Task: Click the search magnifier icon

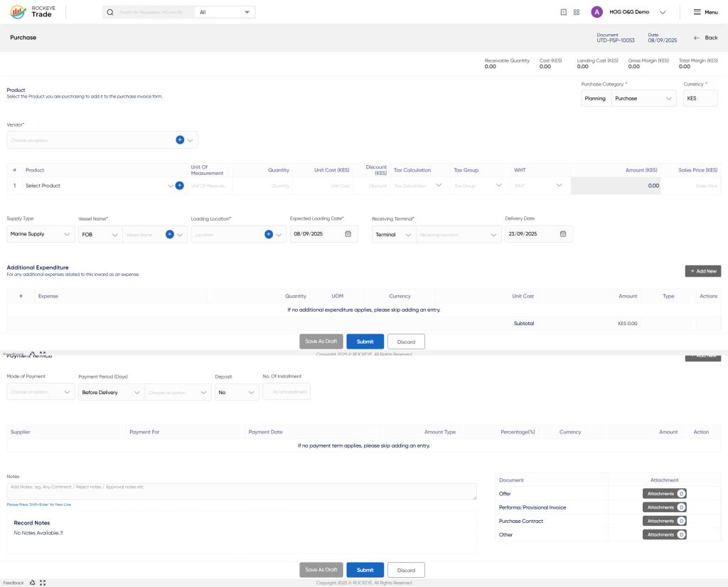Action: [x=110, y=12]
